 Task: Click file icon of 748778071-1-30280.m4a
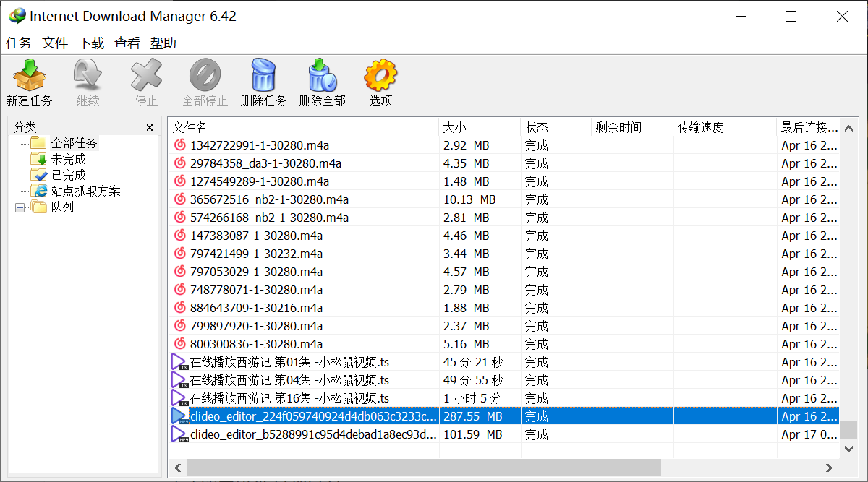180,290
